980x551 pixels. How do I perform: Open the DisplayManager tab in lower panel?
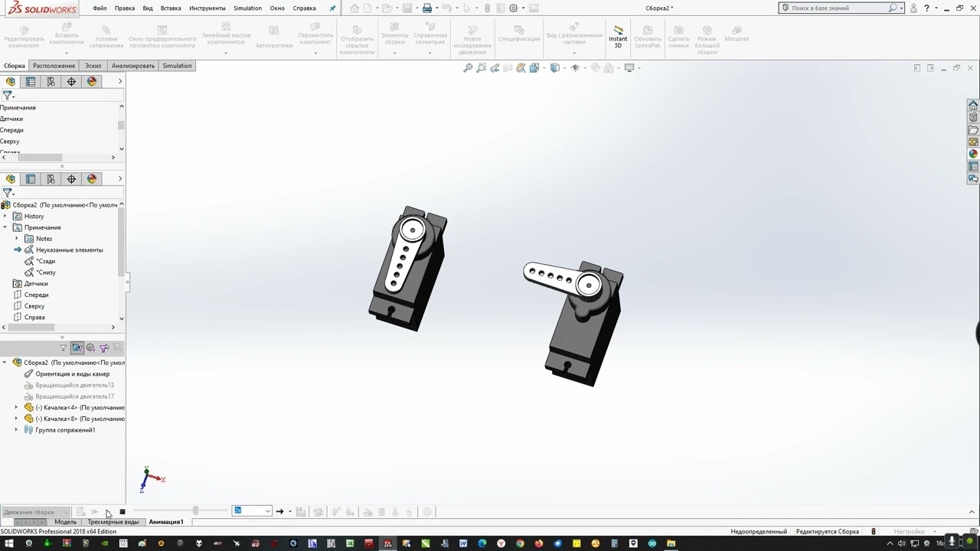point(92,178)
